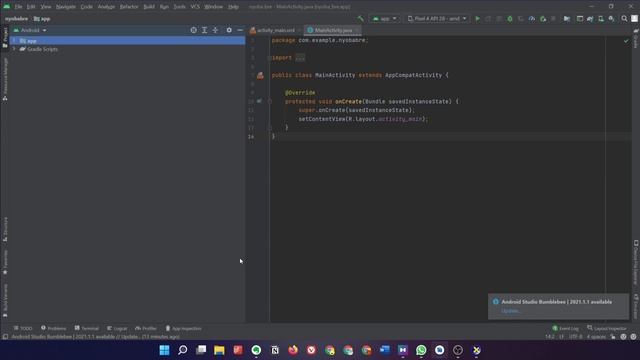Click the UTF-8 encoding in status bar
Image resolution: width=640 pixels, height=360 pixels.
576,337
